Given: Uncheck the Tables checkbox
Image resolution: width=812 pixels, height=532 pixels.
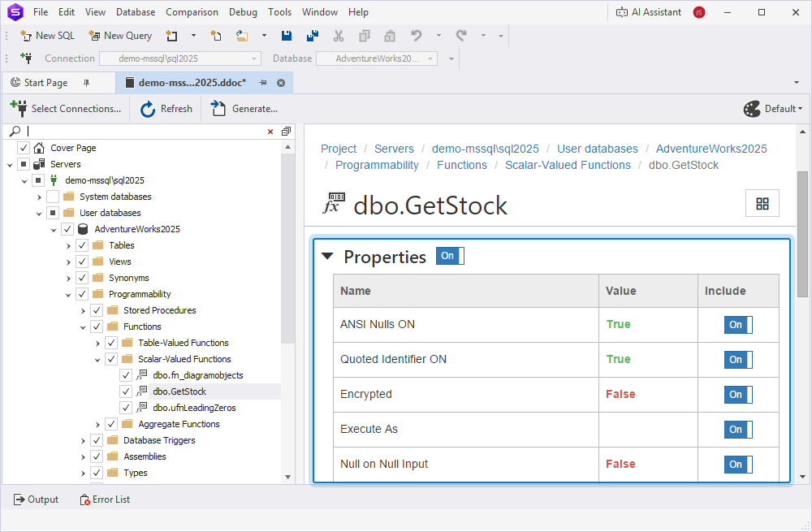Looking at the screenshot, I should [82, 245].
